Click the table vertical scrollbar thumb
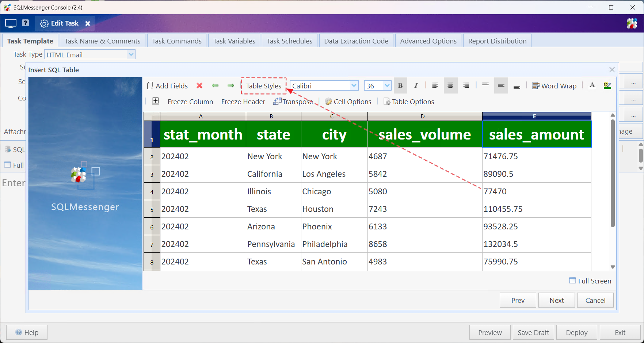The height and width of the screenshot is (343, 644). coord(613,173)
